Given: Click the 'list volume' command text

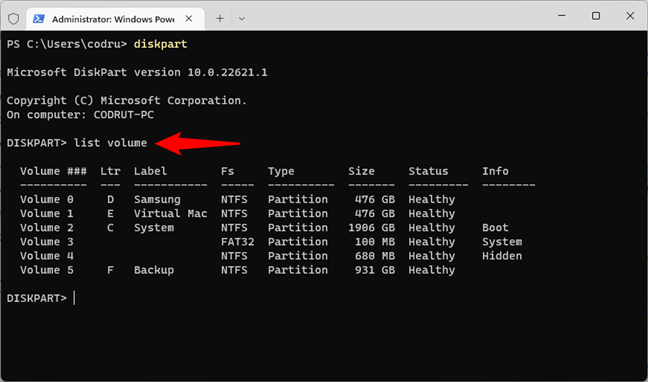Looking at the screenshot, I should [x=110, y=143].
